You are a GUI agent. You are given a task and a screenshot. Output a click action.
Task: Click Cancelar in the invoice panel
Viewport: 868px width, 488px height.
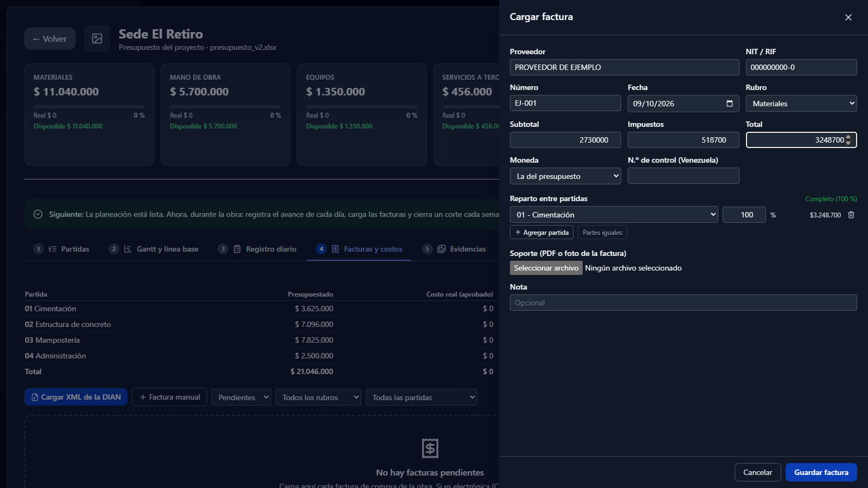[758, 472]
